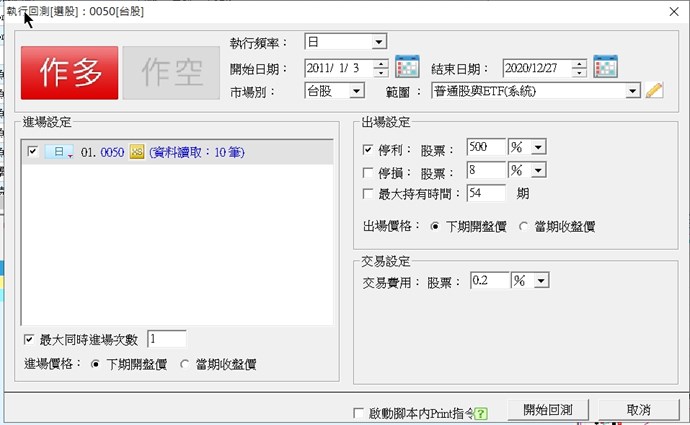
Task: Open the 日 frequency selector in the 0050 row
Action: (59, 152)
